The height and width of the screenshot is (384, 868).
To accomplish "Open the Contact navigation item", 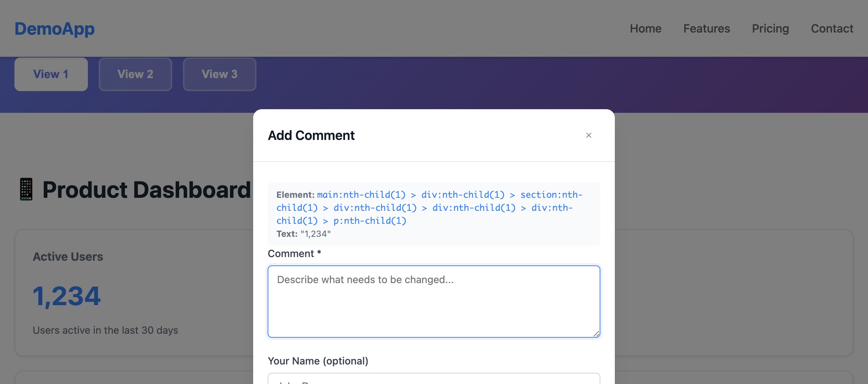I will [832, 29].
